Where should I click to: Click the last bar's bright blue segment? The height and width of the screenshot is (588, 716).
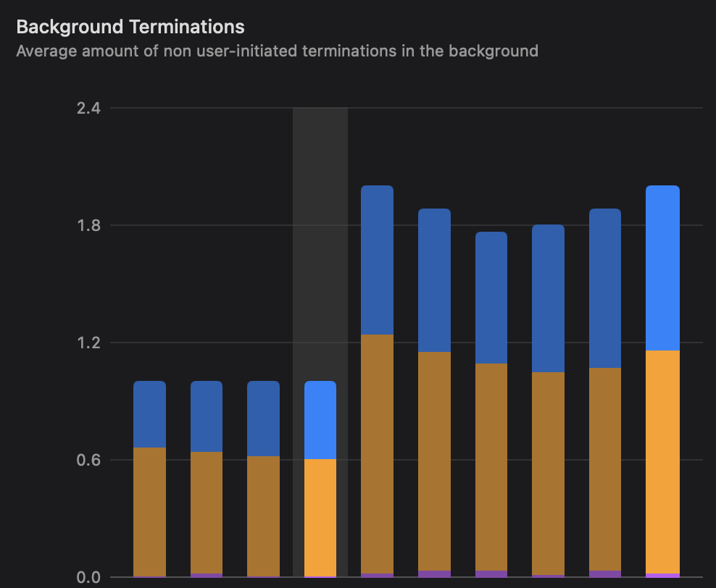(662, 268)
